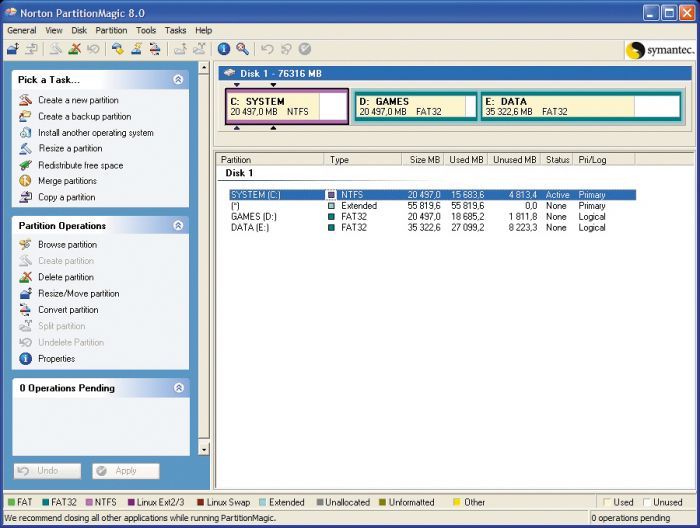Viewport: 700px width, 528px height.
Task: Click the Linux Swap dark red legend swatch
Action: coord(200,502)
